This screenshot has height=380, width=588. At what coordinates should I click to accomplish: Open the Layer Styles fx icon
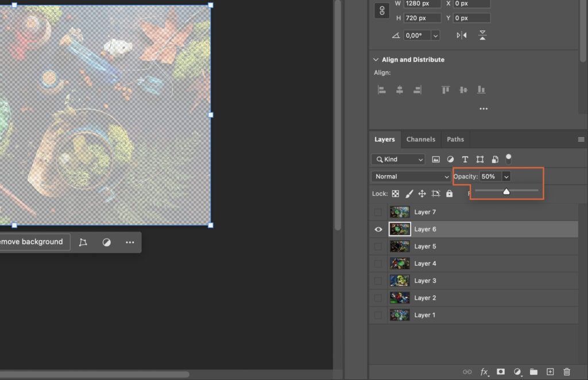[484, 371]
